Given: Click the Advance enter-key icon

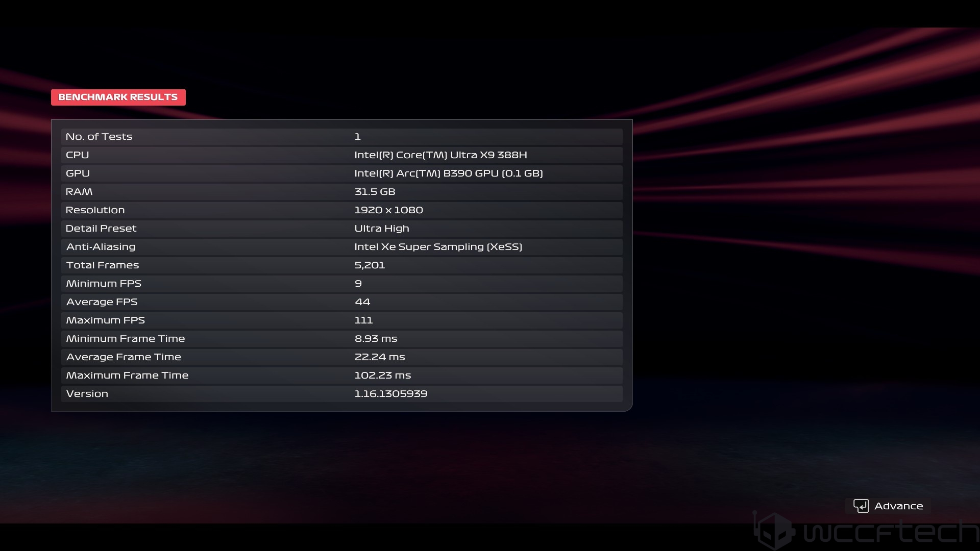Looking at the screenshot, I should click(x=861, y=506).
